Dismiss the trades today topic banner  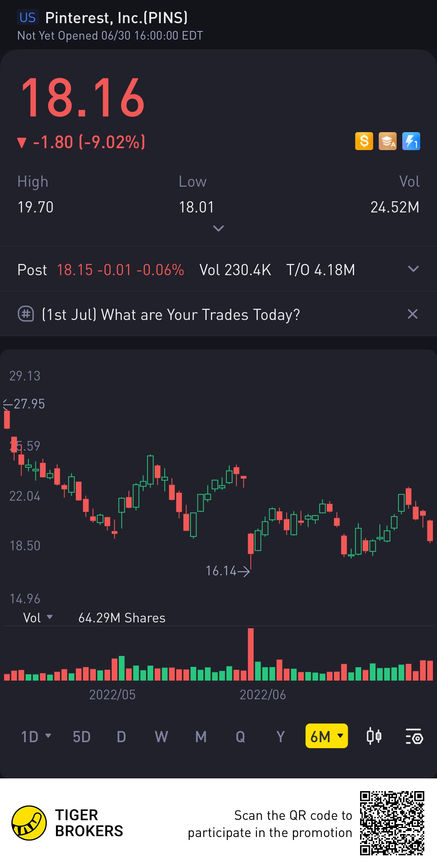click(x=412, y=314)
